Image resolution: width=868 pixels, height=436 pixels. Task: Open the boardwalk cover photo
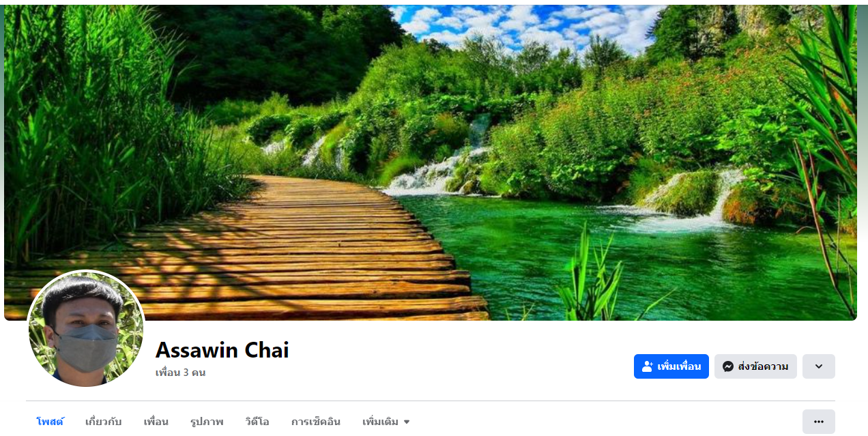[431, 162]
